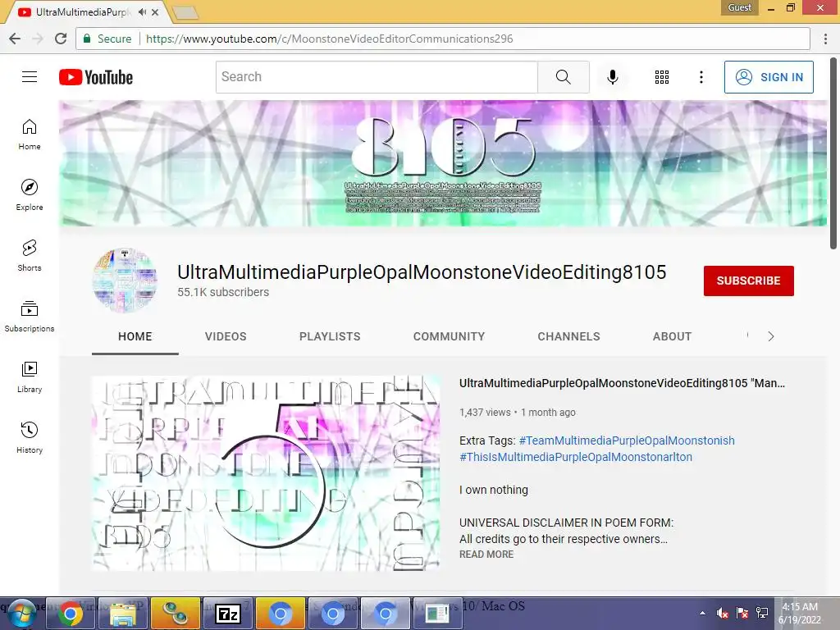Open a new browser tab
The image size is (840, 630).
tap(186, 12)
